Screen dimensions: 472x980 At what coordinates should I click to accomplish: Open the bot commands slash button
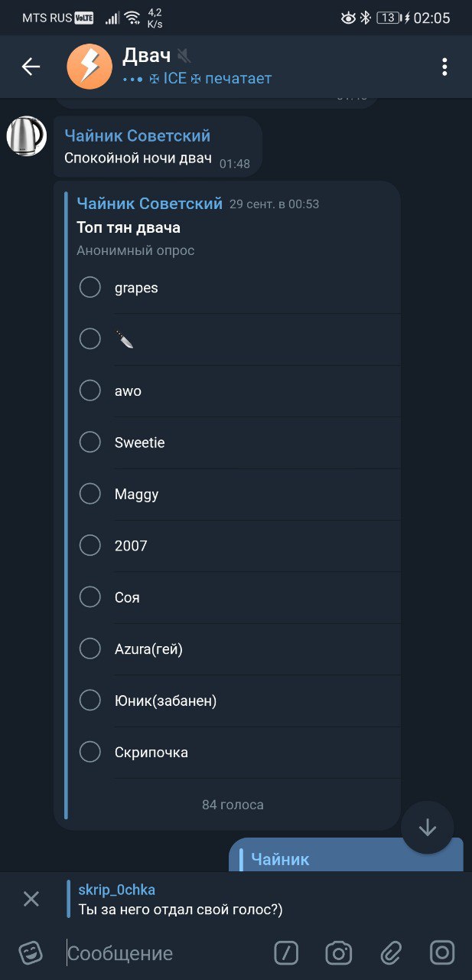[286, 952]
